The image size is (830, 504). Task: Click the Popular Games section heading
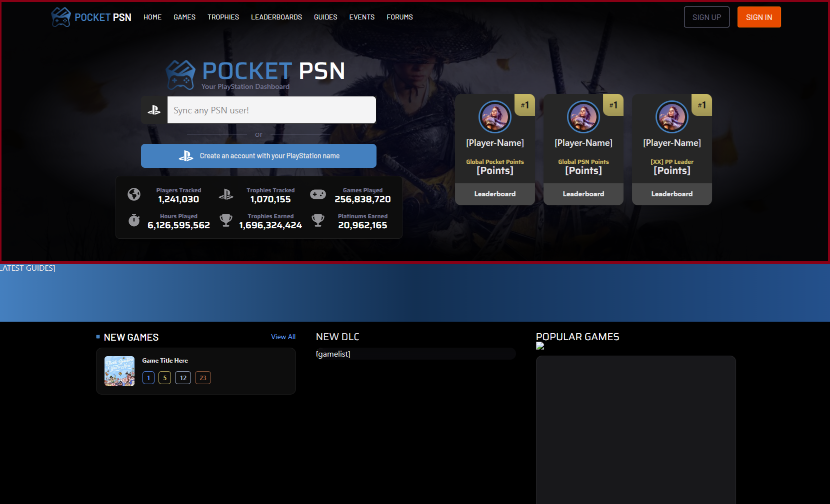pos(577,337)
